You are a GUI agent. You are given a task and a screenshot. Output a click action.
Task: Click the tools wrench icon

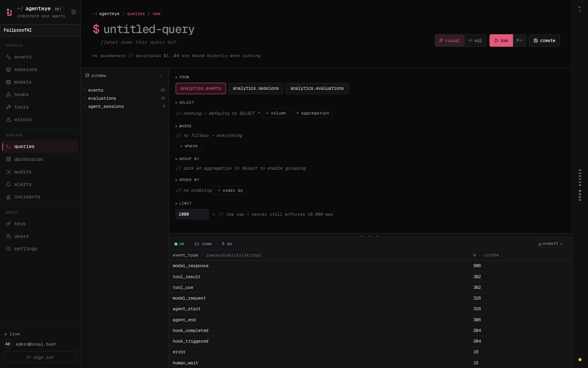[8, 107]
